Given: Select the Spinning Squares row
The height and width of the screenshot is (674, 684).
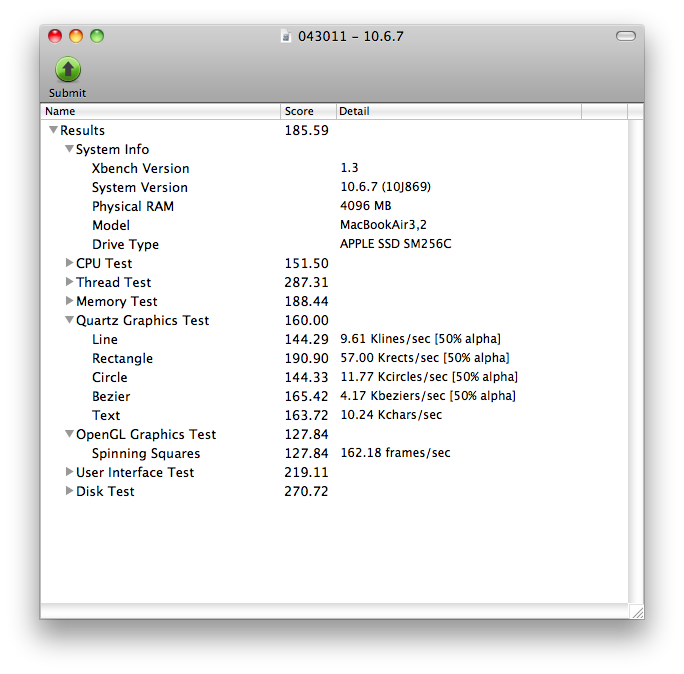Looking at the screenshot, I should (x=334, y=453).
